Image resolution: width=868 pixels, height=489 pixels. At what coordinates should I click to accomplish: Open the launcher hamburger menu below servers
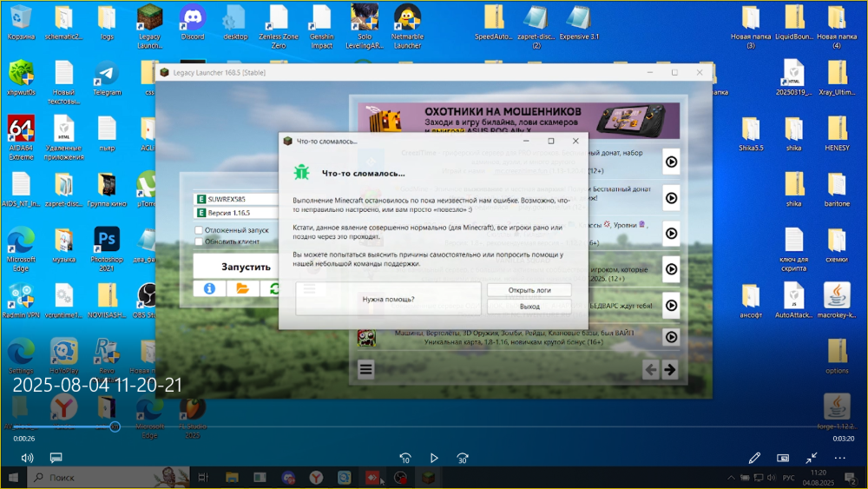tap(366, 369)
